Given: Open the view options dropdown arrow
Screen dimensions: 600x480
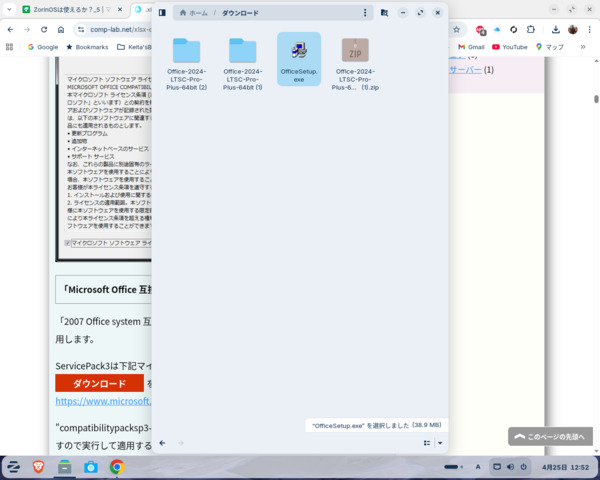Looking at the screenshot, I should (440, 443).
